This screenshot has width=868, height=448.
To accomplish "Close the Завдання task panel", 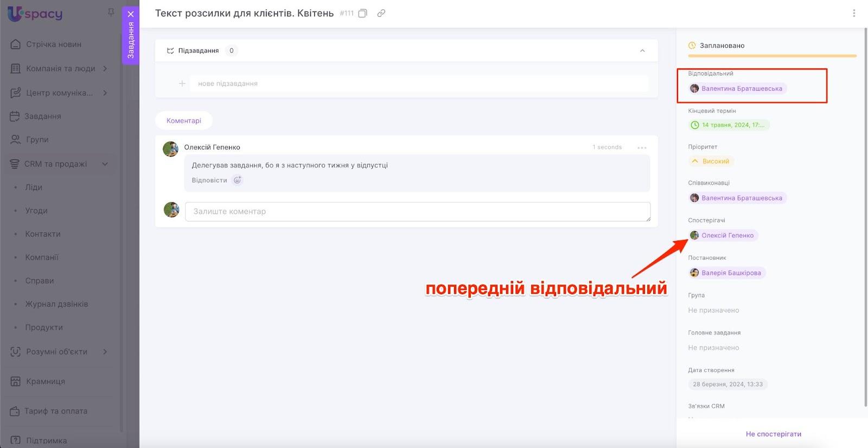I will coord(131,14).
